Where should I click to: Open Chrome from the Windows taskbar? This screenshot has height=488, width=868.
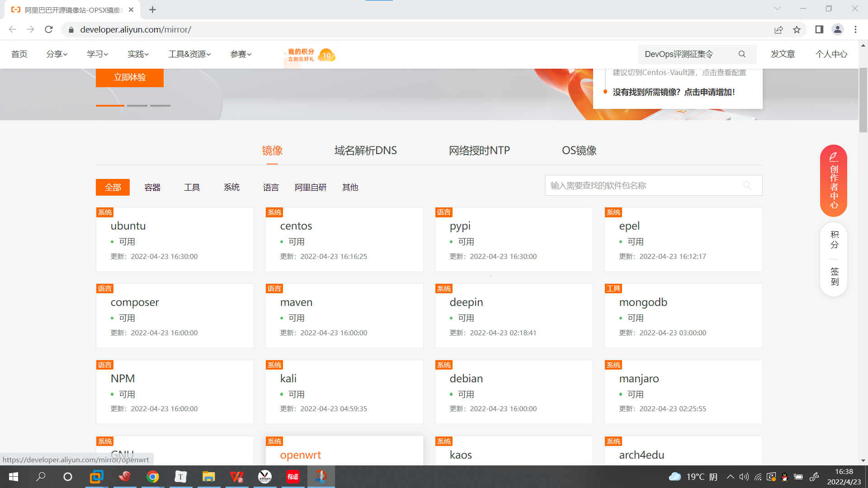(x=153, y=477)
